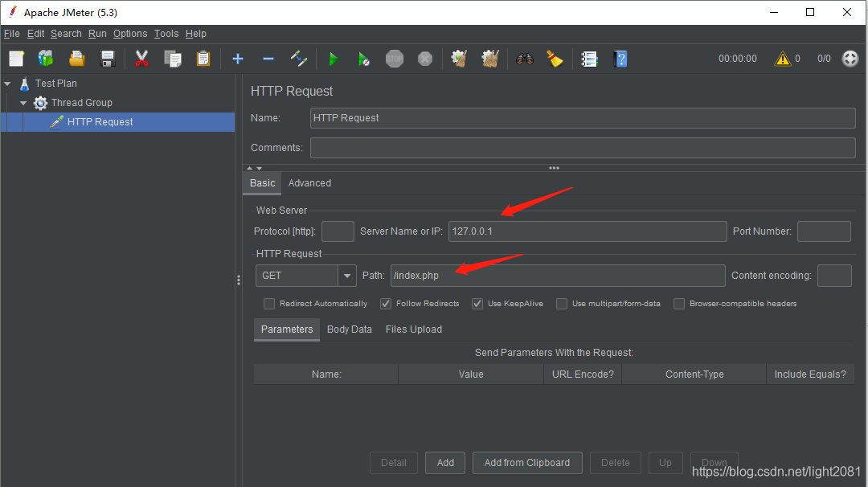The image size is (868, 487).
Task: Open Help with the question mark icon
Action: (x=620, y=59)
